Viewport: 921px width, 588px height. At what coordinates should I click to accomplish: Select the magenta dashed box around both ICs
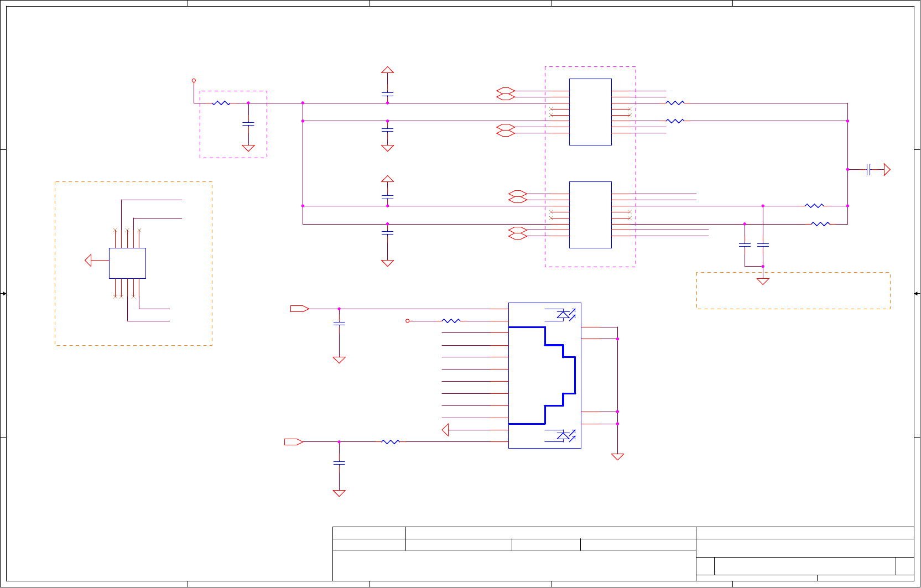pyautogui.click(x=590, y=166)
